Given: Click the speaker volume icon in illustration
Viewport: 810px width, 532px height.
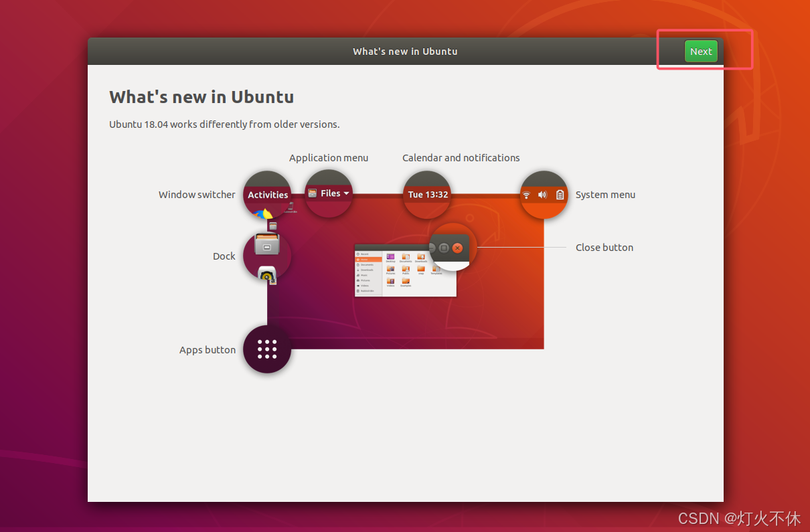Looking at the screenshot, I should click(542, 195).
